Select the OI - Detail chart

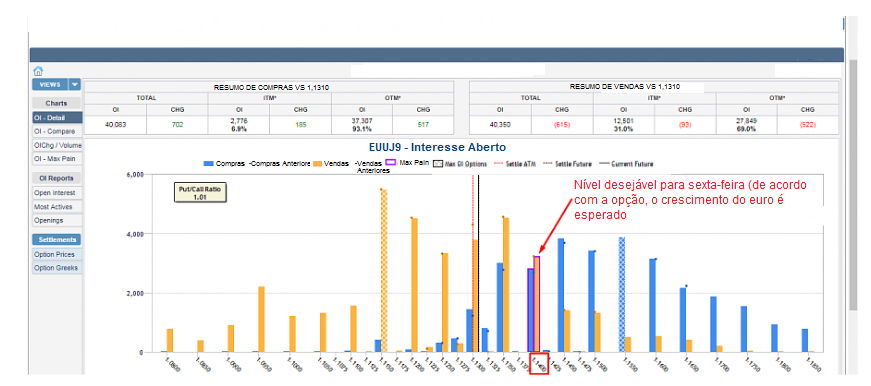57,118
